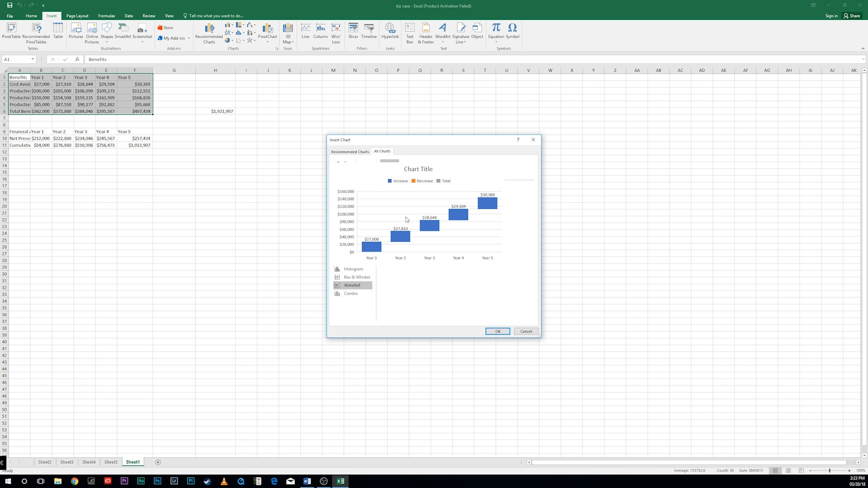Insert a Symbol
The height and width of the screenshot is (488, 868).
512,31
